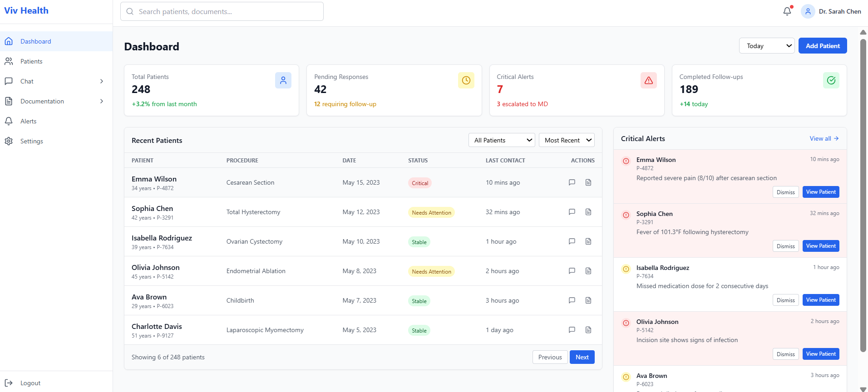
Task: Click the alert icon beside Olivia Johnson's alert
Action: pos(626,323)
